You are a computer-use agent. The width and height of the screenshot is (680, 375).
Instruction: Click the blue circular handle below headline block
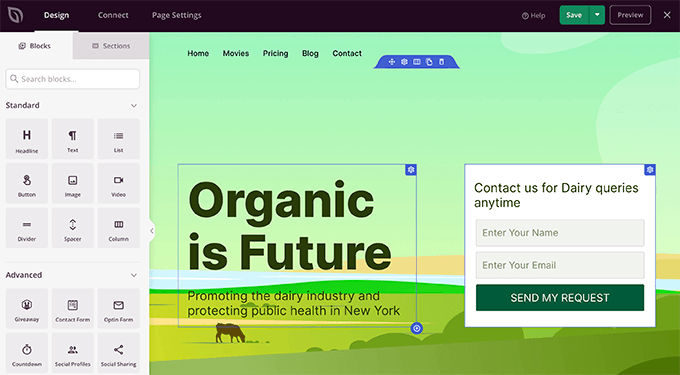[417, 328]
